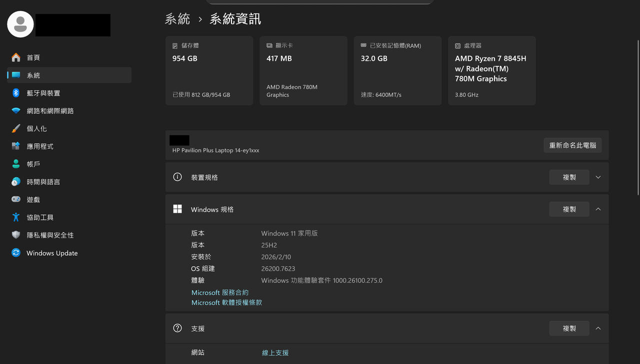Click the user profile avatar icon

[x=20, y=24]
